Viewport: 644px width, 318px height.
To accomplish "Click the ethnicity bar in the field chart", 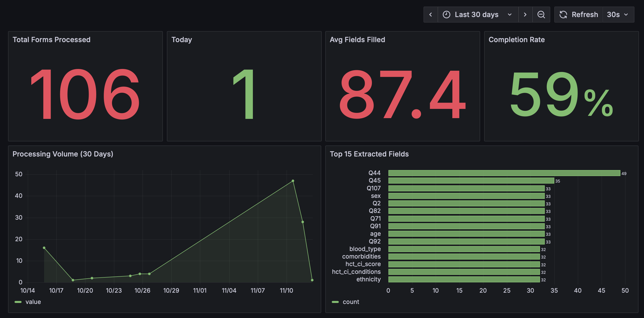I will tap(464, 279).
